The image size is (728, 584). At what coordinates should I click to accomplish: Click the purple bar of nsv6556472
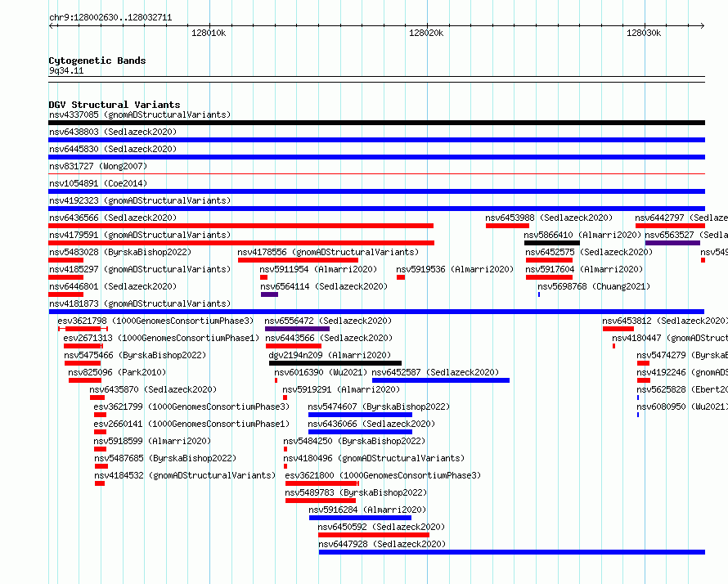tap(297, 329)
